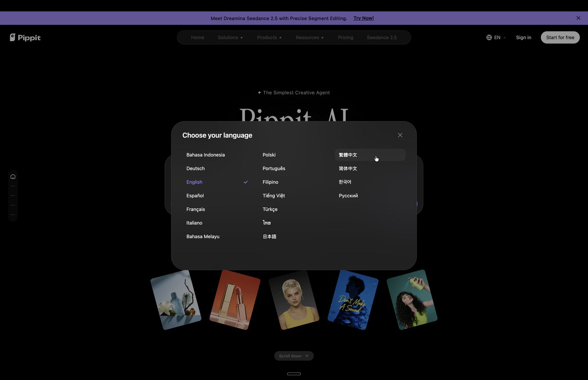This screenshot has width=588, height=380.
Task: Choose 한국어 (Korean)
Action: [x=370, y=182]
